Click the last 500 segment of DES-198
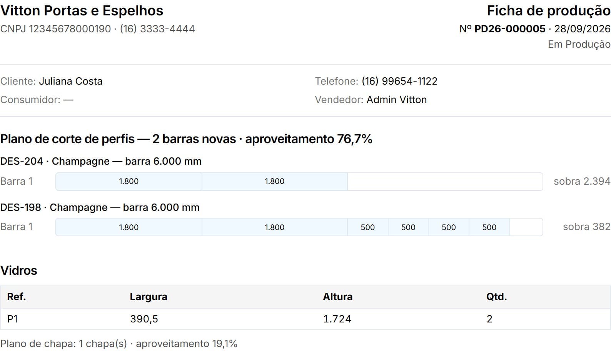 click(x=489, y=227)
